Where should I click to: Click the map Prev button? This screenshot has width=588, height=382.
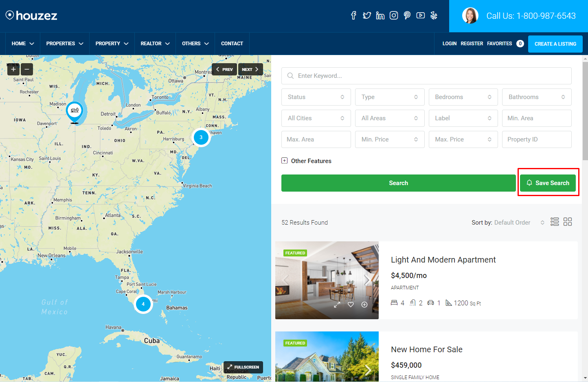click(224, 69)
